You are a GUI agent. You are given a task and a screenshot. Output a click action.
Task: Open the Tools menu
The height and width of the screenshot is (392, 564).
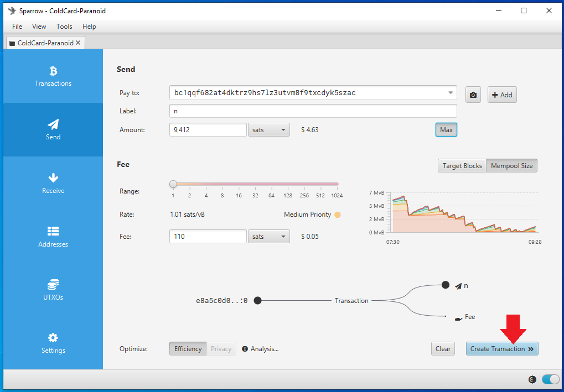pyautogui.click(x=64, y=26)
